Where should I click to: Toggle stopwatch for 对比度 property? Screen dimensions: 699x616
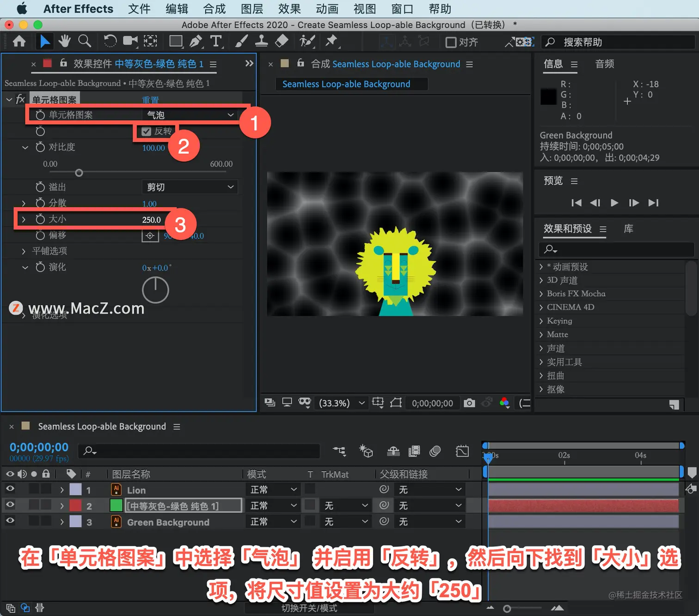click(x=40, y=147)
